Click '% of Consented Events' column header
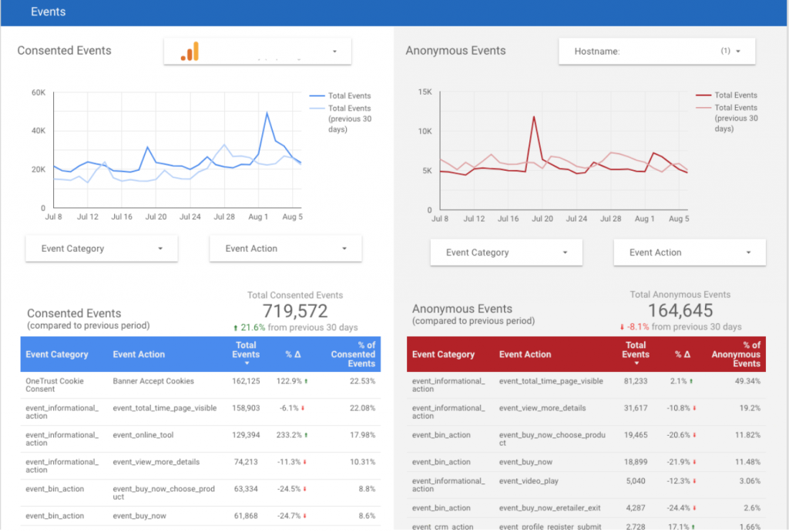The height and width of the screenshot is (532, 789). 353,355
